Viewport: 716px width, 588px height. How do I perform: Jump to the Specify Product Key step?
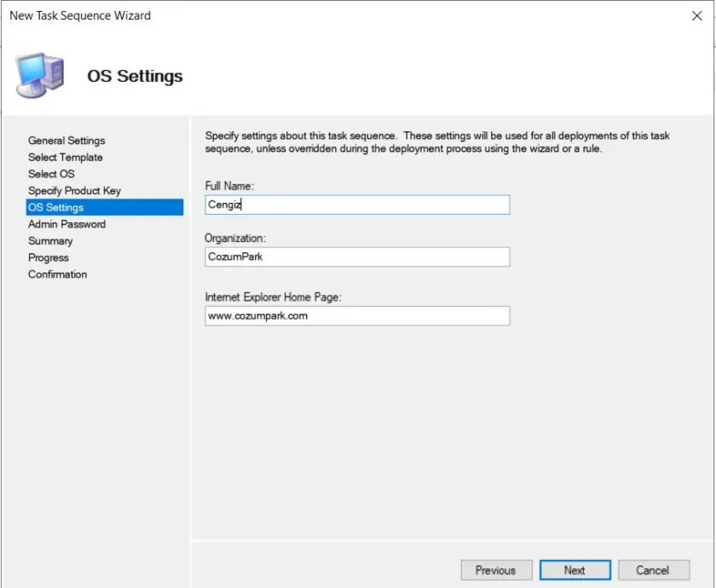(74, 191)
